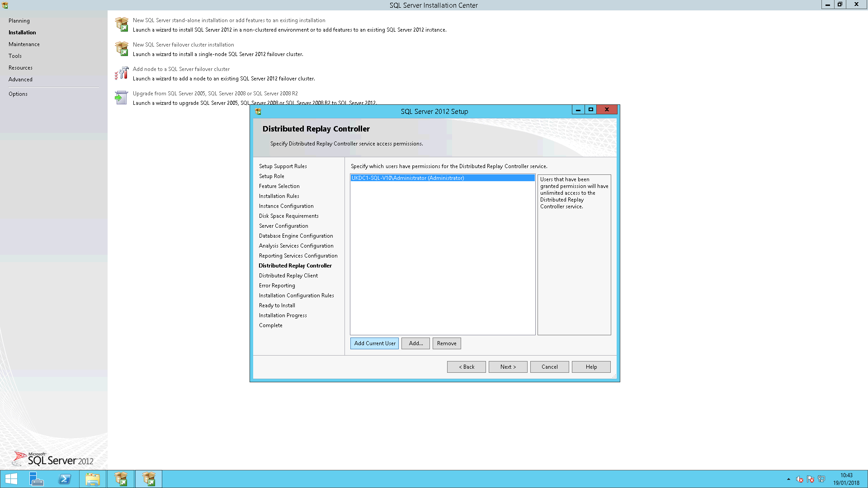Open File Explorer from the taskbar
The width and height of the screenshot is (868, 488).
(93, 479)
